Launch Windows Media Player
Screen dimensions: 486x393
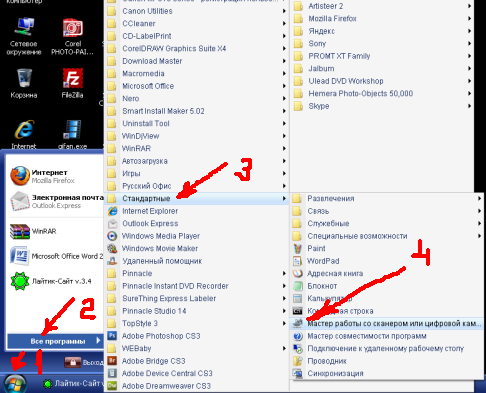pos(197,236)
